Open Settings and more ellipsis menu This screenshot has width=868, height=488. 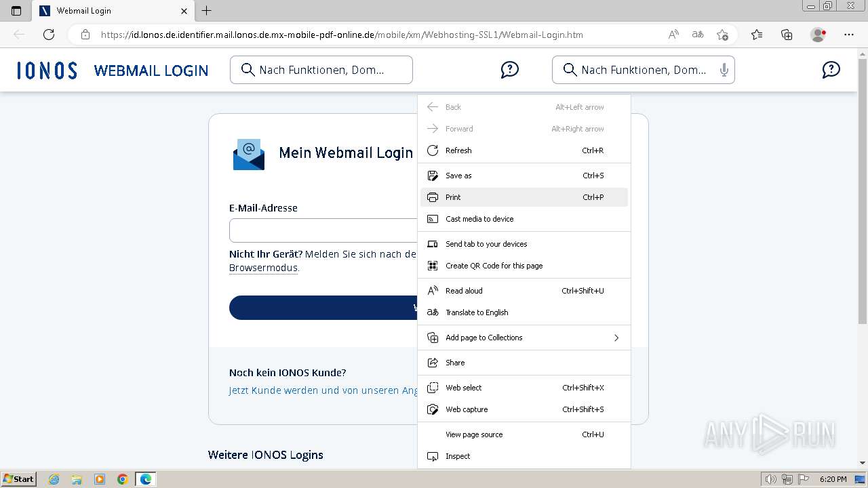click(x=849, y=35)
